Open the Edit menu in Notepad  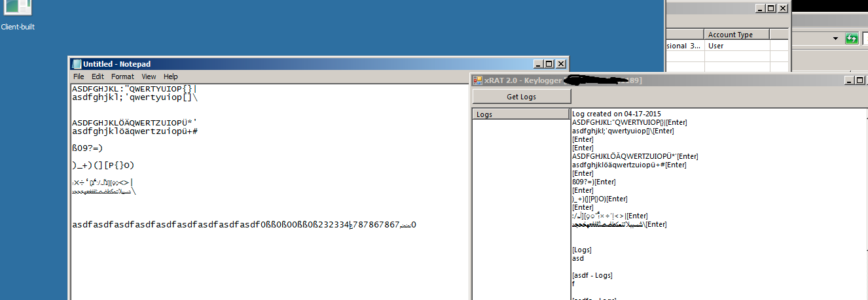pyautogui.click(x=98, y=76)
